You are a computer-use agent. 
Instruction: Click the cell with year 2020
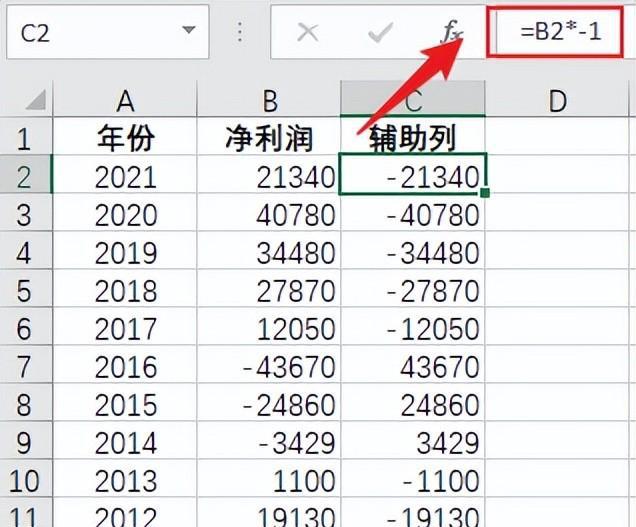(125, 212)
